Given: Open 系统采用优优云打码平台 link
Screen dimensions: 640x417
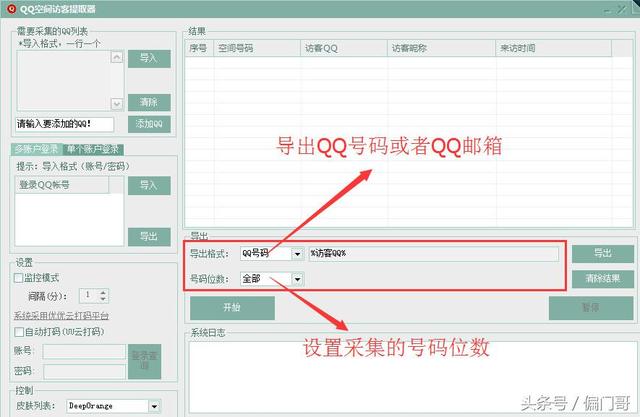Looking at the screenshot, I should tap(61, 315).
